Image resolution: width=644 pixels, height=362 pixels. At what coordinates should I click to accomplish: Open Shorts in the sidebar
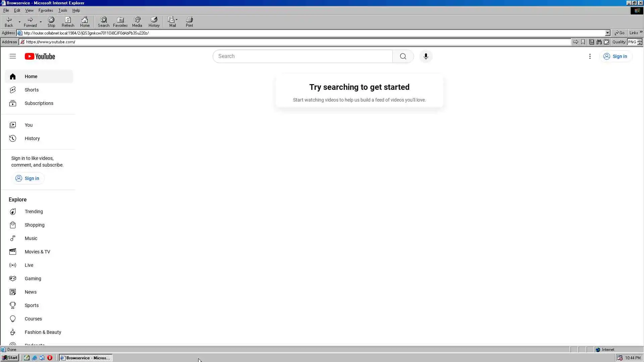click(x=32, y=90)
